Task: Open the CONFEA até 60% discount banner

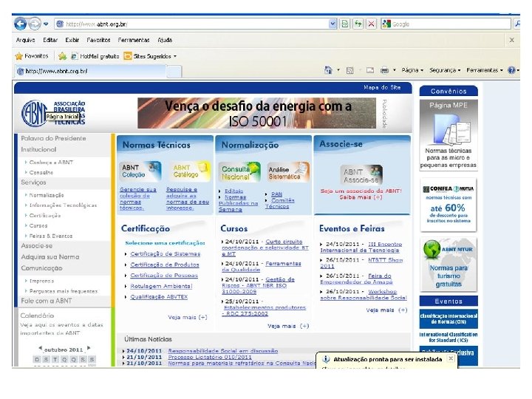Action: [449, 205]
